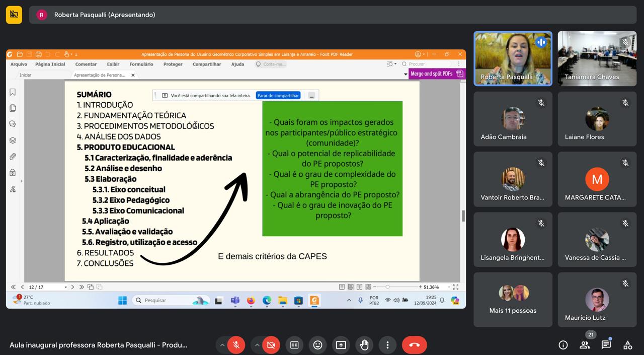
Task: Toggle the camera on or off
Action: click(271, 345)
